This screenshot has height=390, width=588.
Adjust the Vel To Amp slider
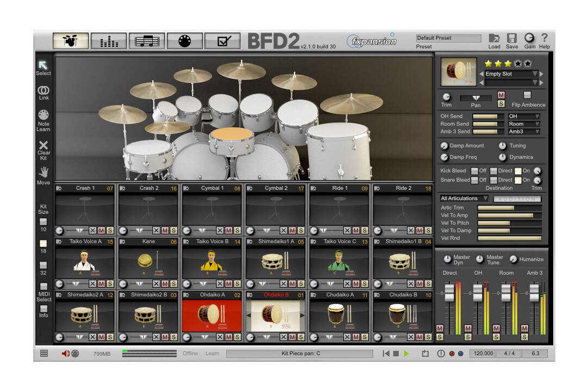pyautogui.click(x=509, y=215)
